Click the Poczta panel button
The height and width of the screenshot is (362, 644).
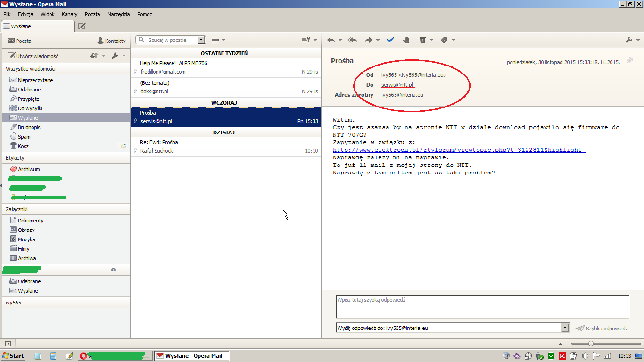click(x=20, y=41)
